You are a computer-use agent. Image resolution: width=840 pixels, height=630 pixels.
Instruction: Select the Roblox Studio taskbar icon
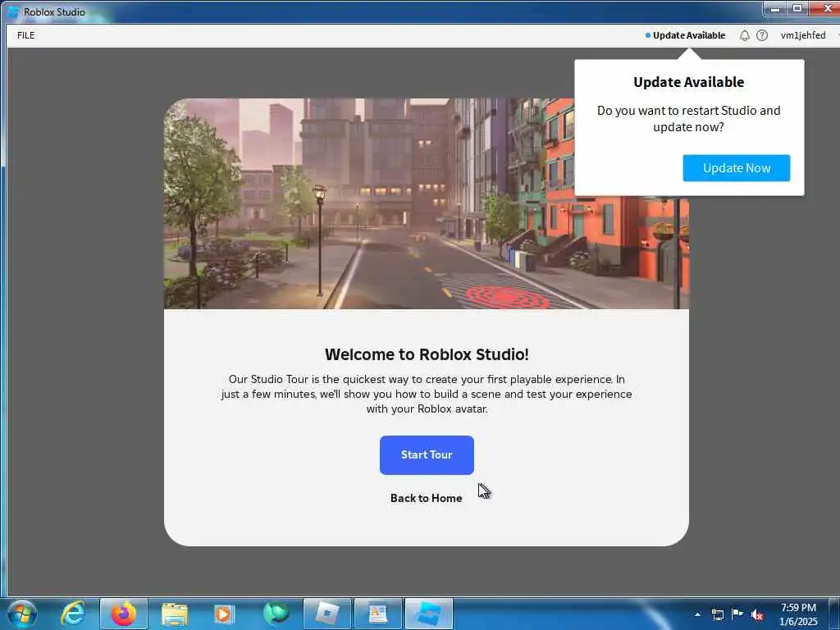428,614
